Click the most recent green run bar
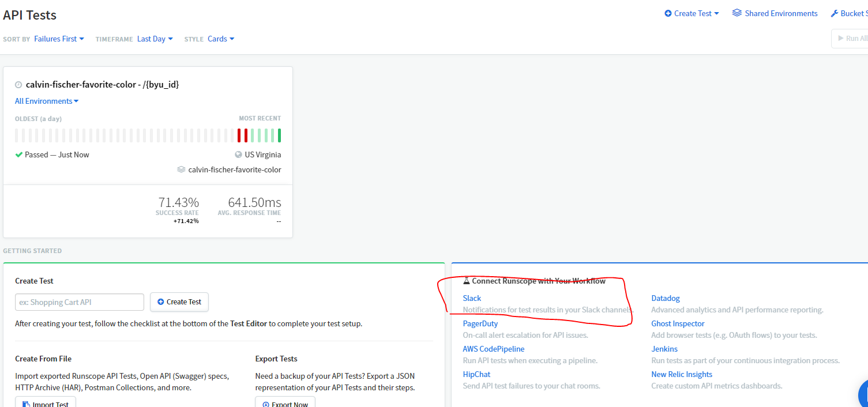This screenshot has height=407, width=868. click(x=280, y=135)
